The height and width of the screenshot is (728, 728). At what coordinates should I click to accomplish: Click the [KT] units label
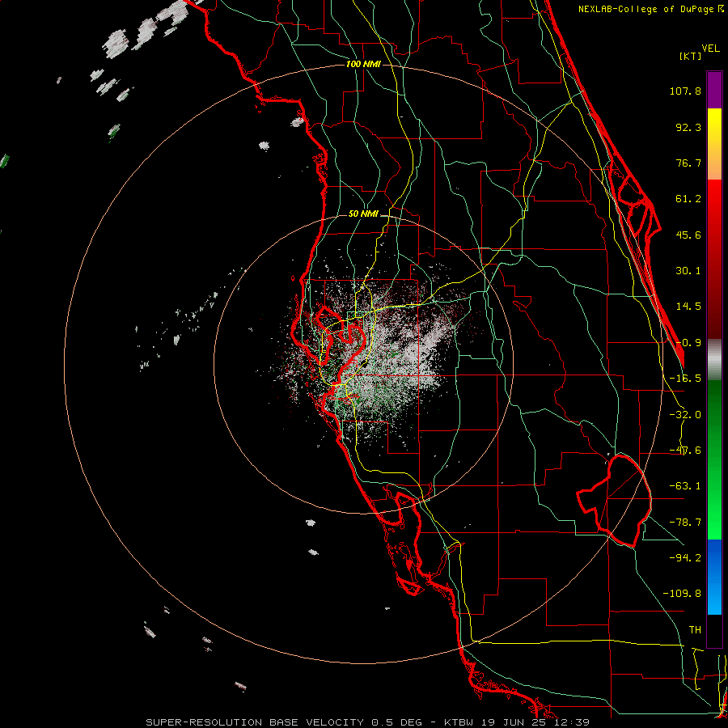690,56
